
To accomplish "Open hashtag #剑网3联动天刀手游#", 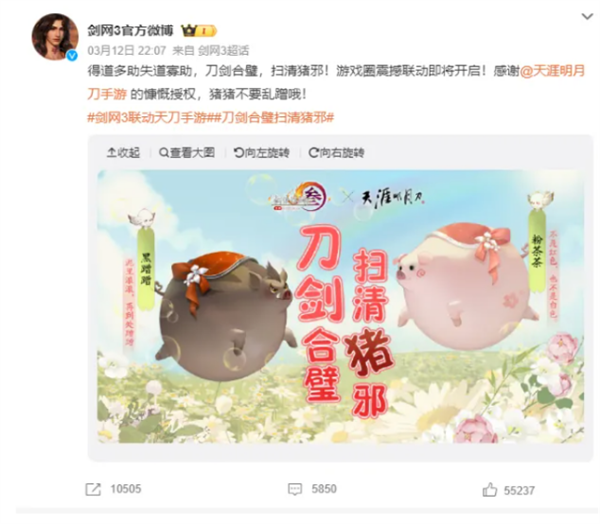I will [x=148, y=118].
